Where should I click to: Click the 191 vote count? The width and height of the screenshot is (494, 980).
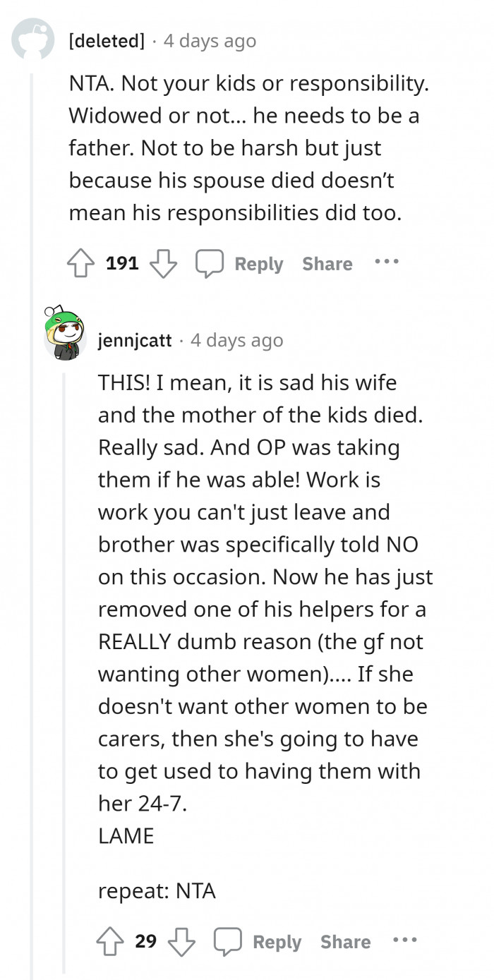point(122,264)
